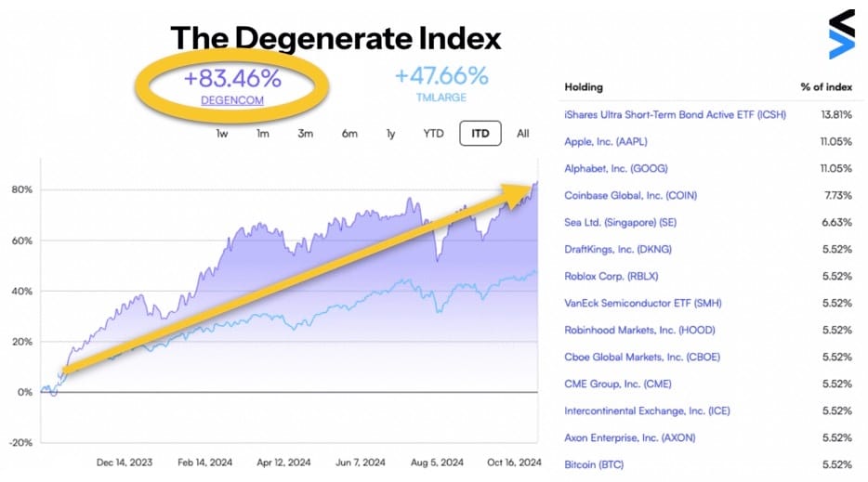This screenshot has height=482, width=868.
Task: Select the 1w time range tab
Action: coord(222,134)
